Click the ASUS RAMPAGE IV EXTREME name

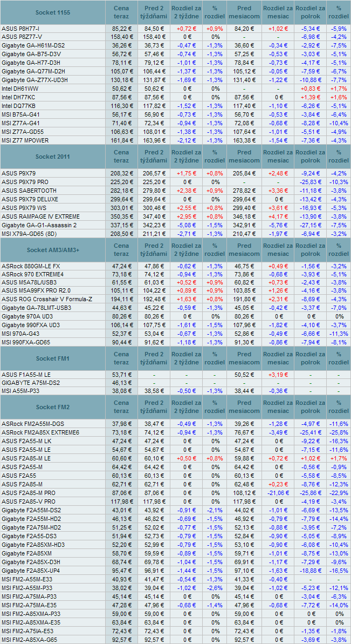(40, 216)
